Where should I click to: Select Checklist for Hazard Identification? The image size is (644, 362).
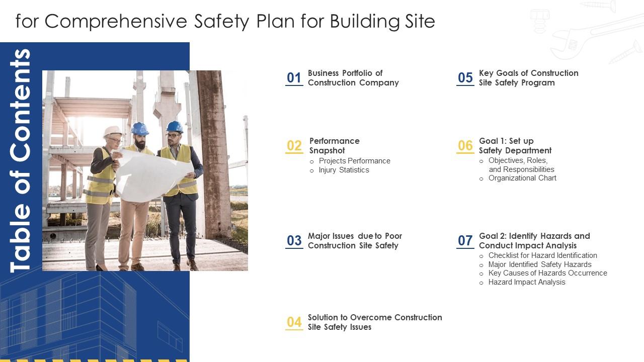pos(542,255)
